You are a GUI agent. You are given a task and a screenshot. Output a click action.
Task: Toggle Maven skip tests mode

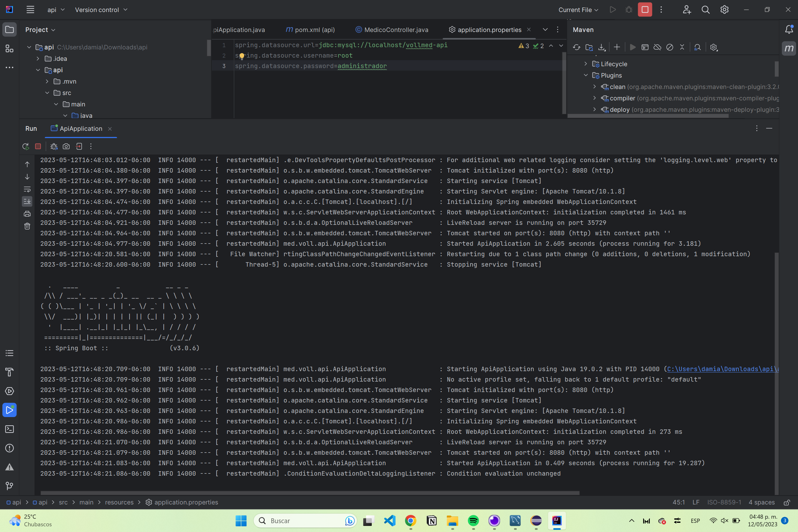point(669,47)
